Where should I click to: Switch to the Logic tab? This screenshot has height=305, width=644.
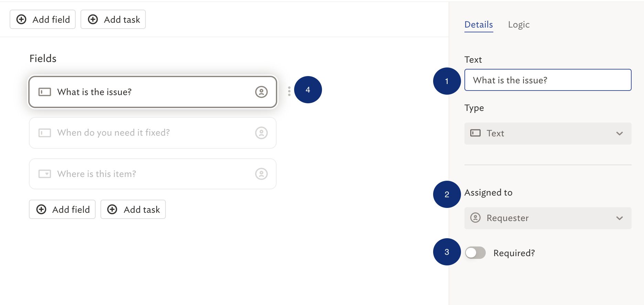(519, 24)
